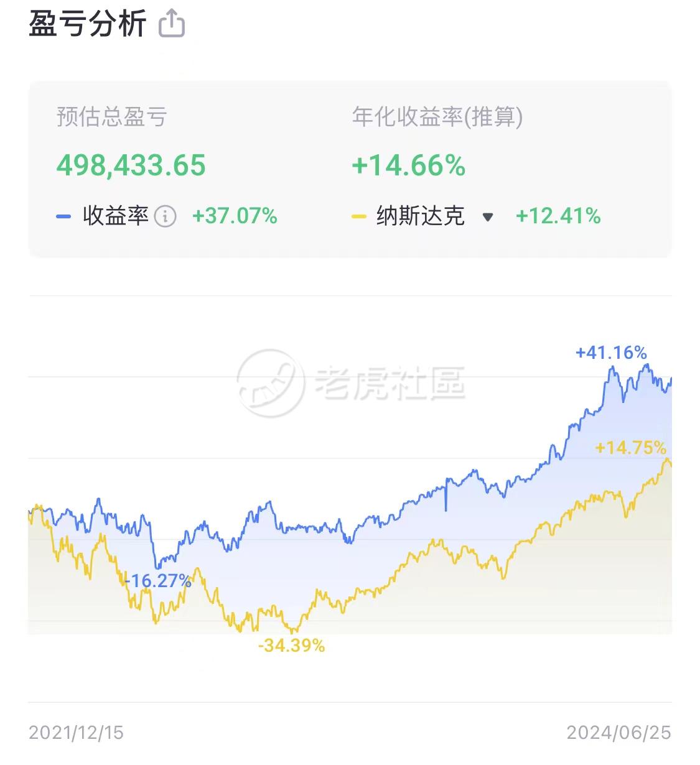Image resolution: width=700 pixels, height=765 pixels.
Task: Click the -34.39% Nasdaq low label
Action: pos(291,646)
